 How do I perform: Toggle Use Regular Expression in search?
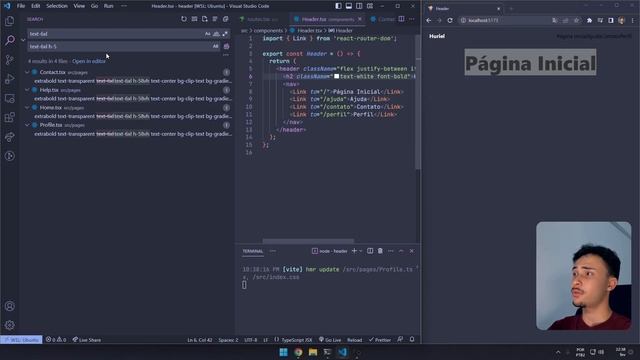[x=225, y=34]
